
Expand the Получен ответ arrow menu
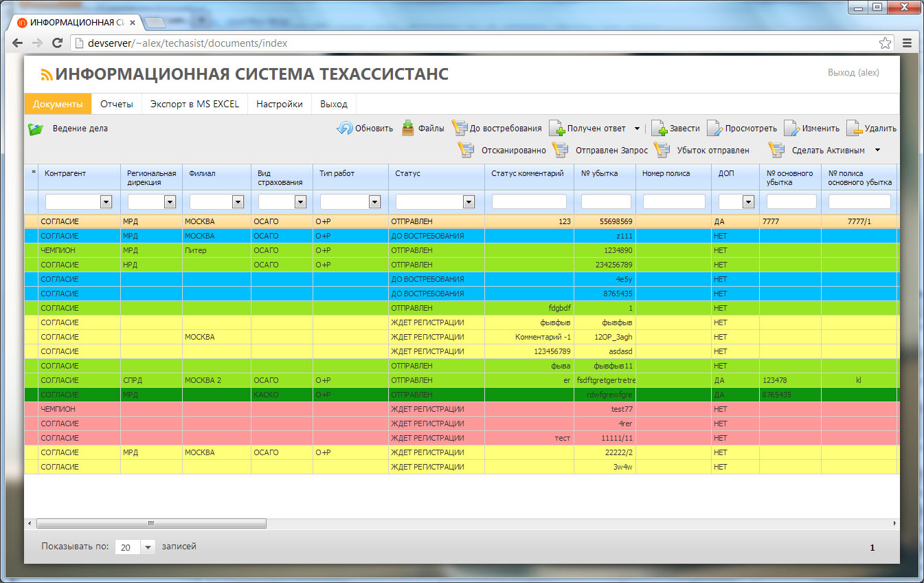637,129
